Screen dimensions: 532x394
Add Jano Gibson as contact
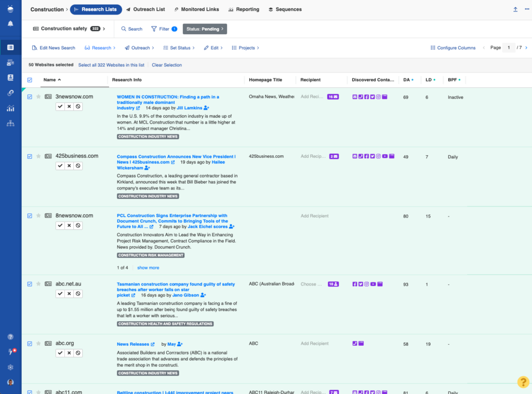[x=203, y=295]
